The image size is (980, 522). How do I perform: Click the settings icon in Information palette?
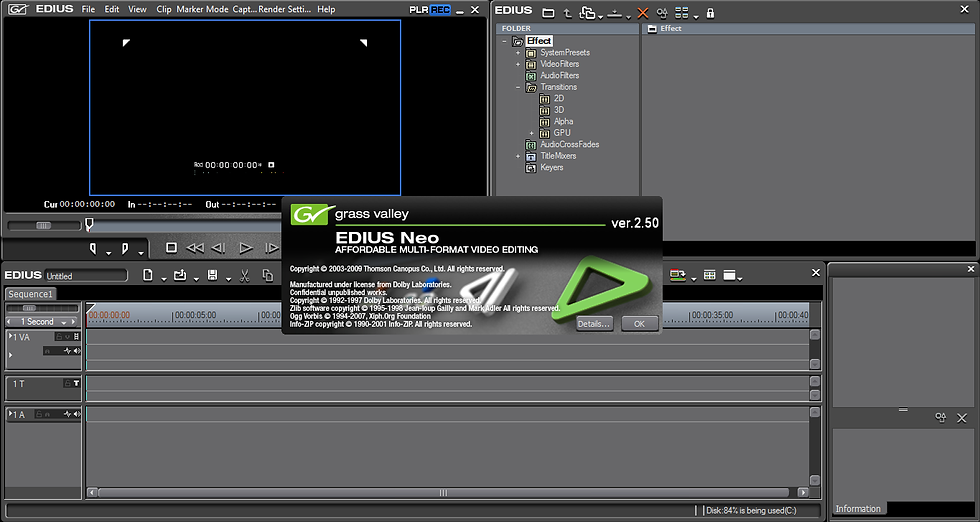click(x=941, y=418)
